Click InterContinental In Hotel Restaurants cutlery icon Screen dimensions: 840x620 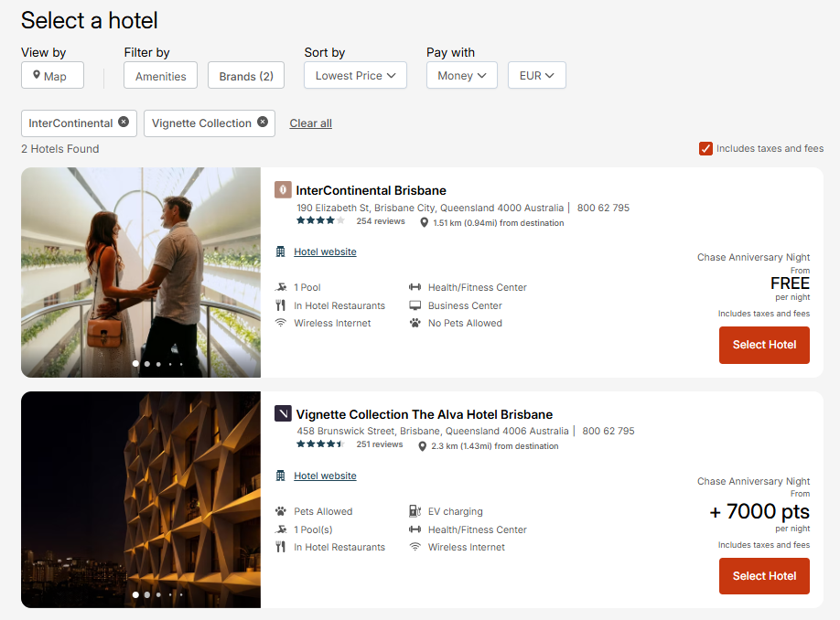(280, 305)
